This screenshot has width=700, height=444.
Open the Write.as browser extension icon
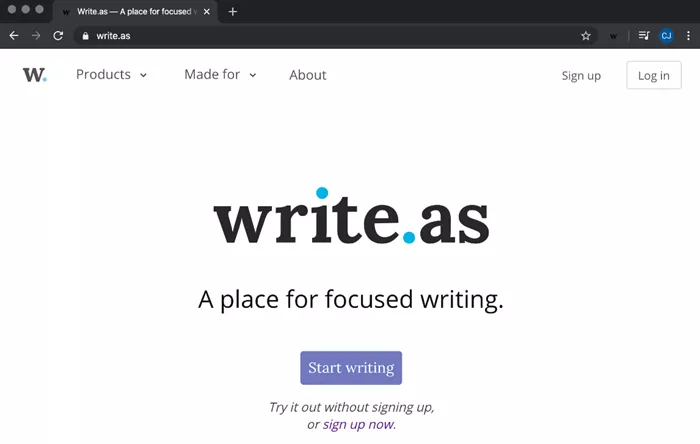click(613, 36)
